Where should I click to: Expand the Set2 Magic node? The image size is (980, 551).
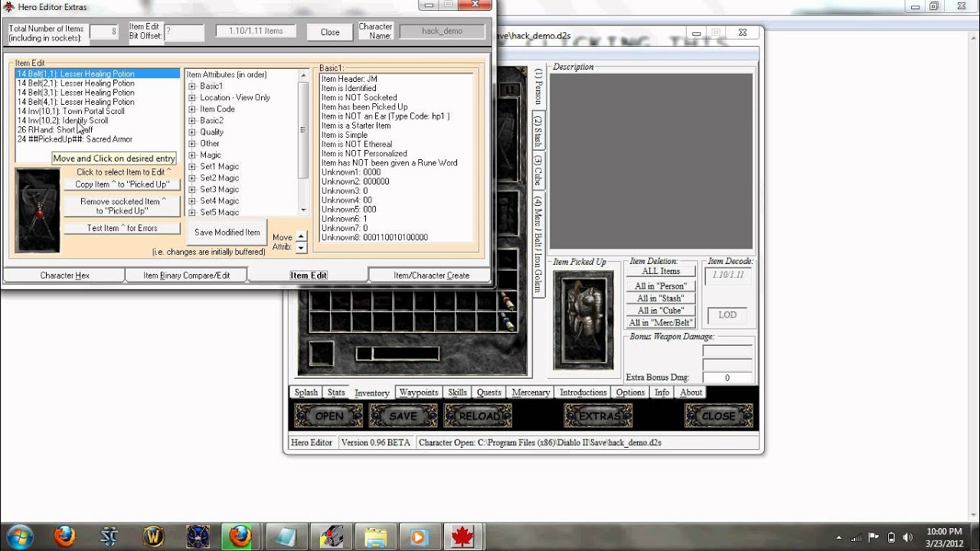point(192,178)
